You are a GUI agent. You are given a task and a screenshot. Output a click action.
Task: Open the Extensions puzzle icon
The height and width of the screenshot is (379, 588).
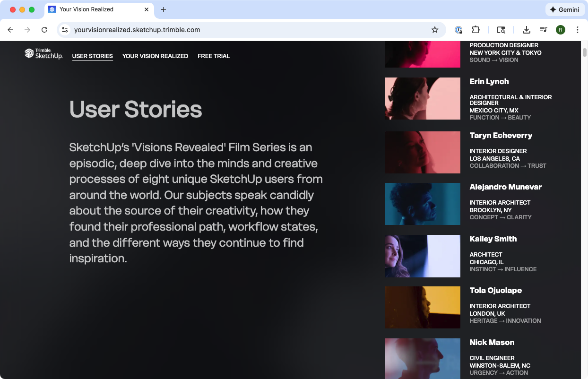(476, 30)
